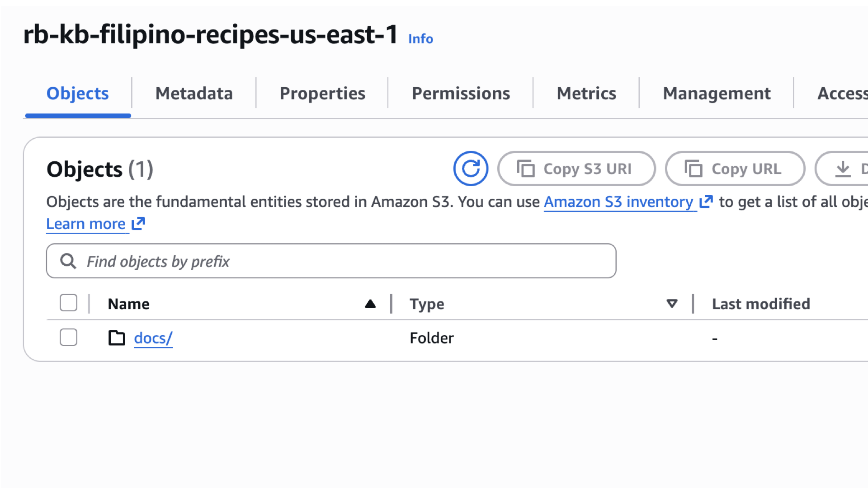Switch to the Management tab
868x488 pixels.
pos(717,93)
